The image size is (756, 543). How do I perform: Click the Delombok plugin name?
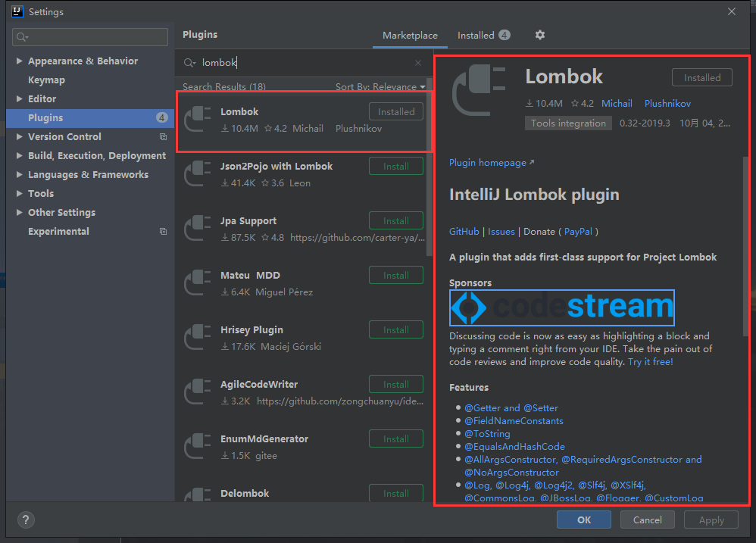(x=245, y=493)
